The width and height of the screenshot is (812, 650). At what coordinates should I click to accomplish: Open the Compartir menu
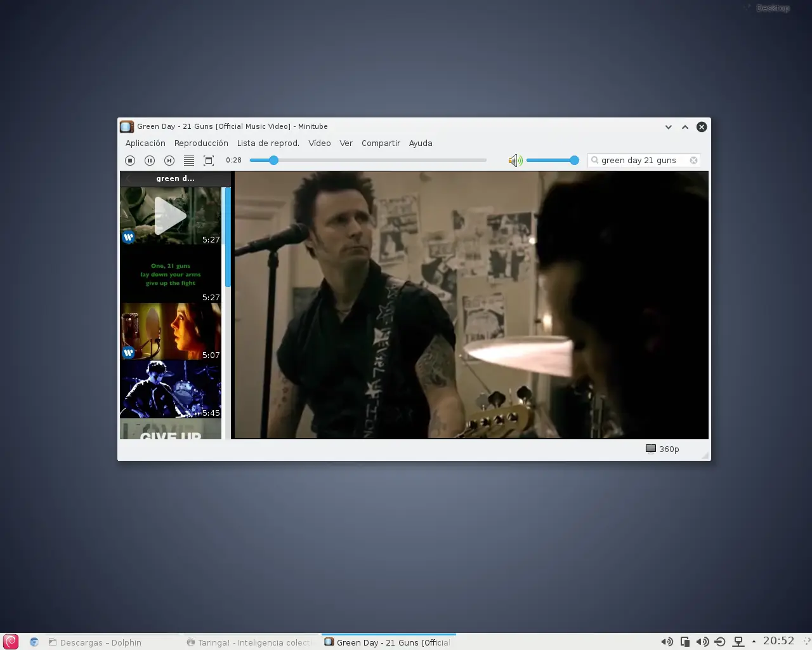(x=381, y=143)
